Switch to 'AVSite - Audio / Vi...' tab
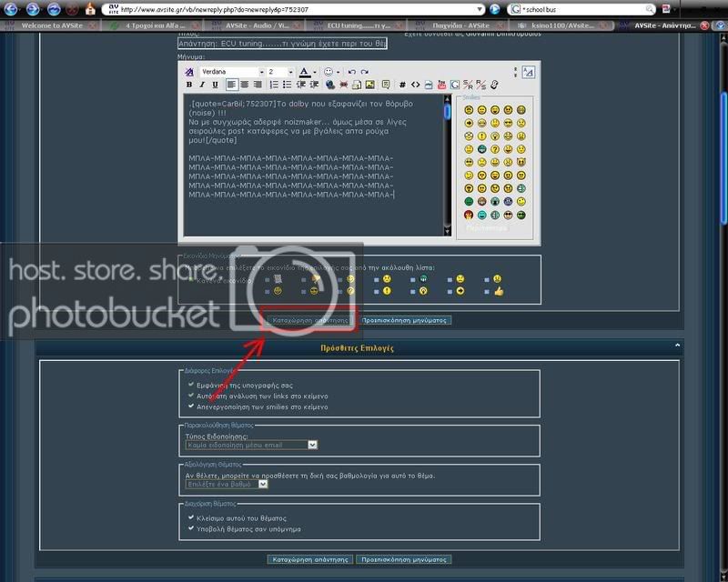 click(x=255, y=25)
